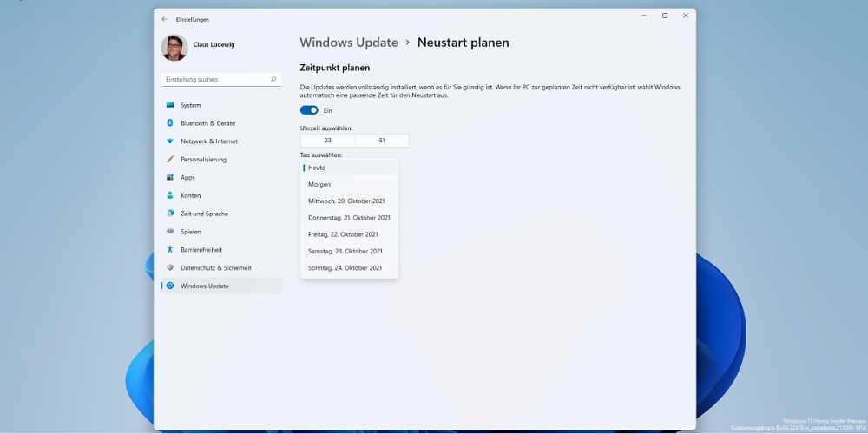Open Personalisierung label in sidebar
Viewport: 868px width, 434px height.
203,160
